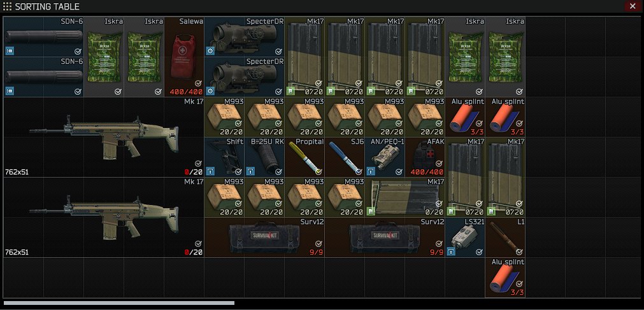Pick the Propital injector
The width and height of the screenshot is (644, 310).
(x=304, y=157)
